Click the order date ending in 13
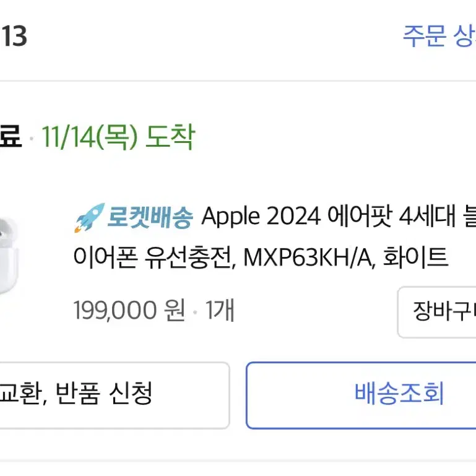The width and height of the screenshot is (476, 476). 14,36
